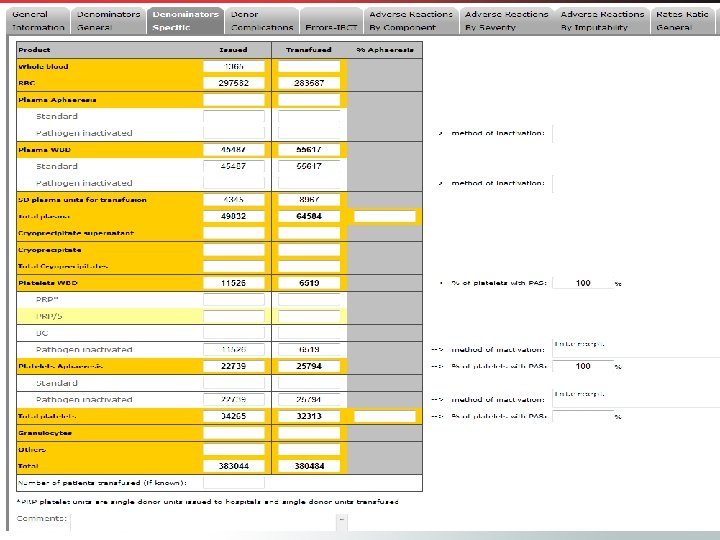Image resolution: width=720 pixels, height=540 pixels.
Task: Click Plasma Apheresis Transfused field
Action: tap(309, 100)
